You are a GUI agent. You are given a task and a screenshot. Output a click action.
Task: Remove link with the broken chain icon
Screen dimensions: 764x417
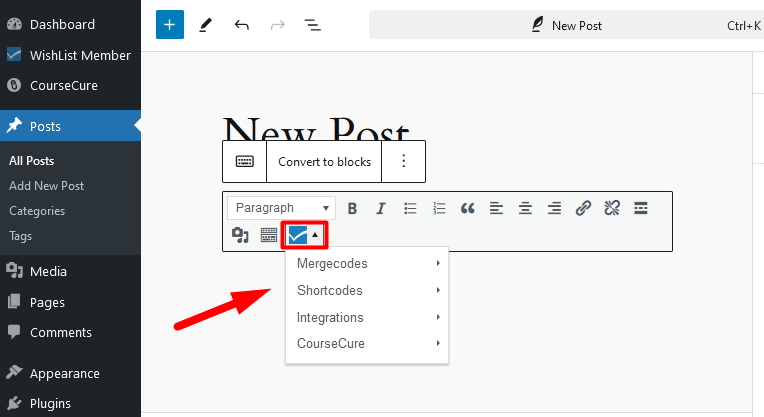click(612, 208)
